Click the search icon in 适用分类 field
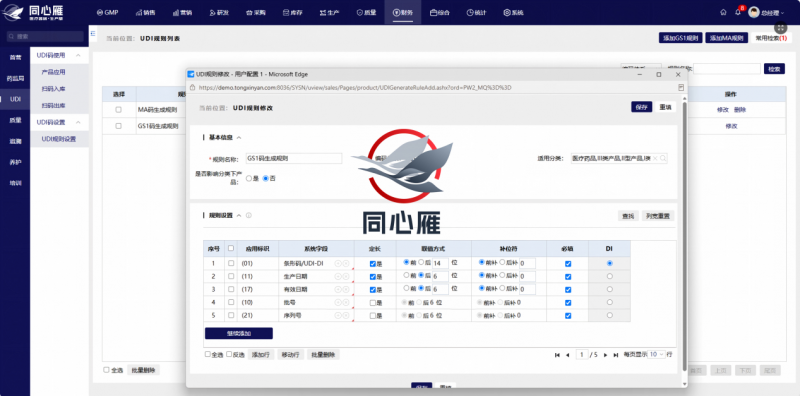This screenshot has width=800, height=396. pos(663,158)
